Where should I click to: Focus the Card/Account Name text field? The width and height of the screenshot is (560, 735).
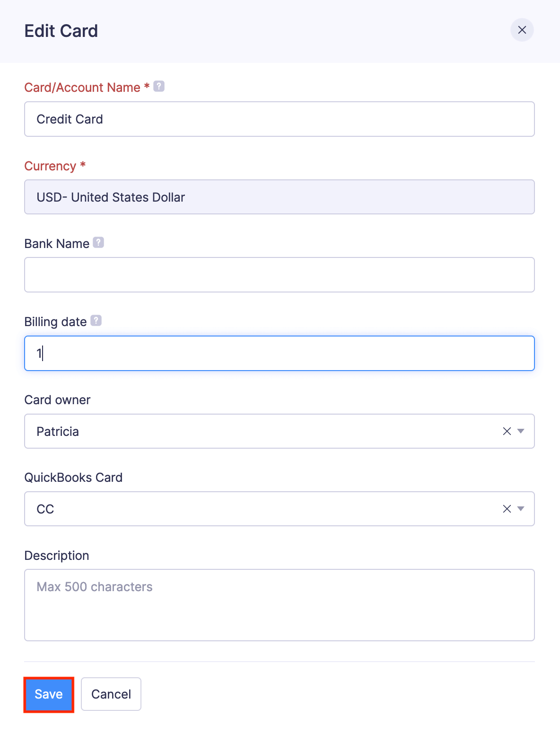[x=279, y=119]
